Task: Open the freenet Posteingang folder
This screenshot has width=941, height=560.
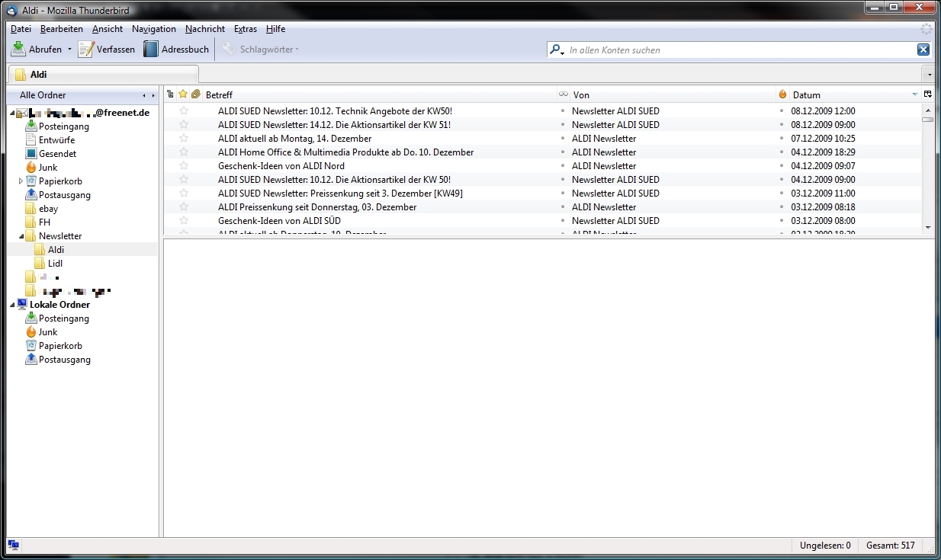Action: (x=64, y=126)
